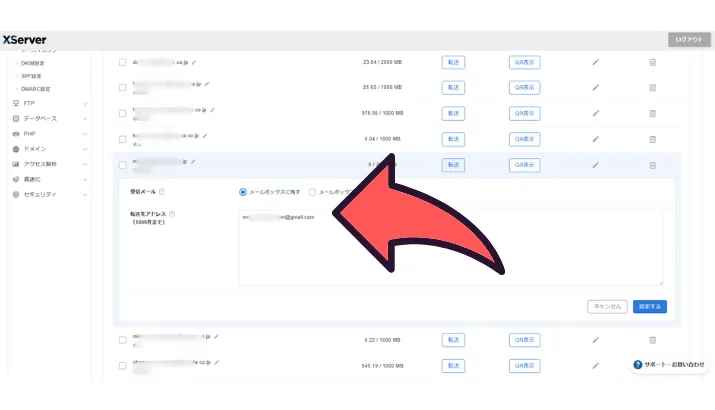Tick the checkbox for the 23.04 / 2000 MB account
The image size is (715, 410).
122,62
